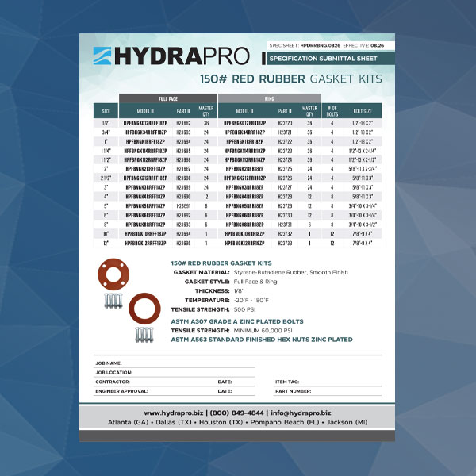Click ring model HPFBNGK6RRR18ZP
This screenshot has width=476, height=476.
244,215
